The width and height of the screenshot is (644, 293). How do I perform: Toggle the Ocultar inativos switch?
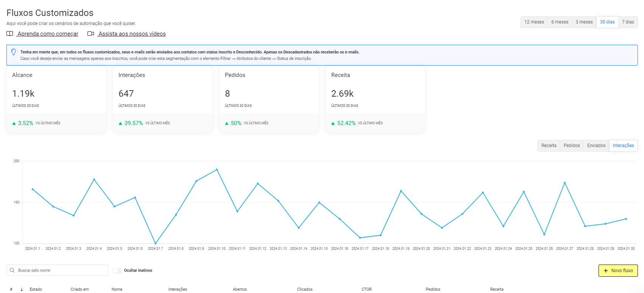(x=117, y=270)
